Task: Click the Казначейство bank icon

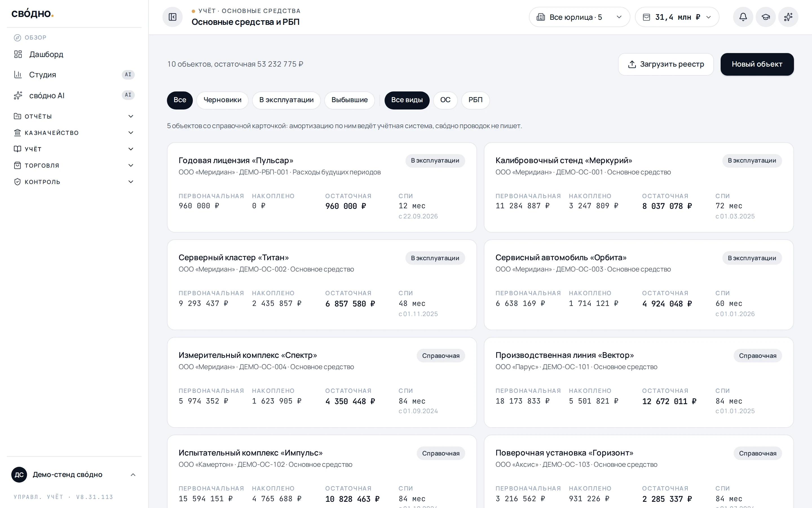Action: 17,133
